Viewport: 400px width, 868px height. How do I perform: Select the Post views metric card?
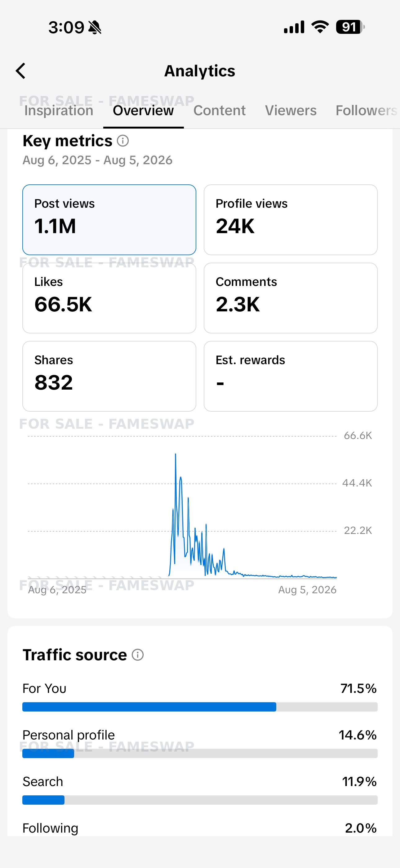pyautogui.click(x=109, y=220)
